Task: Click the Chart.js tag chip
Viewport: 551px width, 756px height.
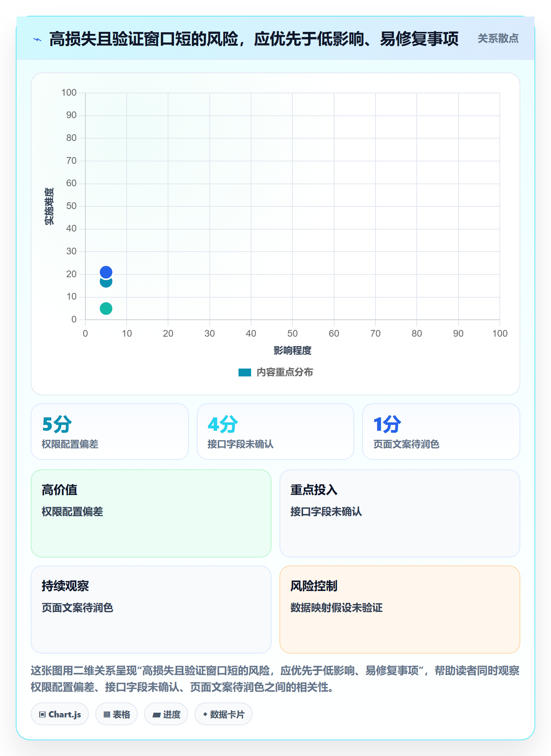Action: pos(60,714)
